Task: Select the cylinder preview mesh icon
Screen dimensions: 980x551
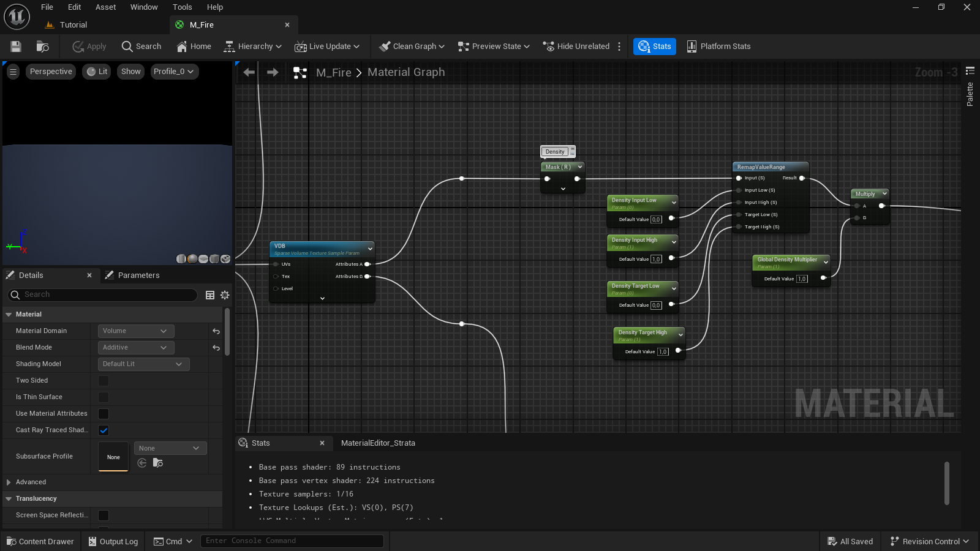Action: (181, 259)
